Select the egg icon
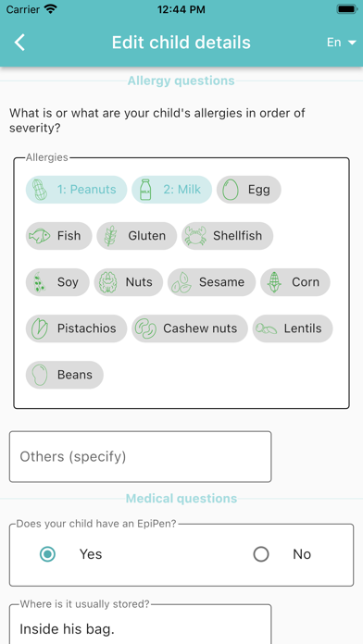The image size is (363, 644). click(231, 190)
